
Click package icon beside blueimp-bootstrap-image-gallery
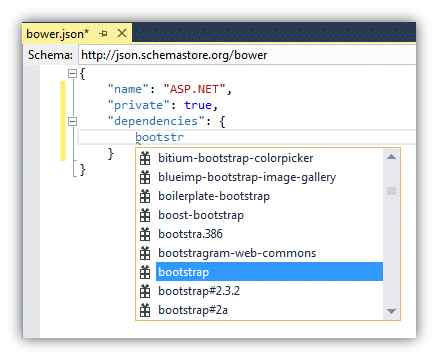tap(145, 177)
